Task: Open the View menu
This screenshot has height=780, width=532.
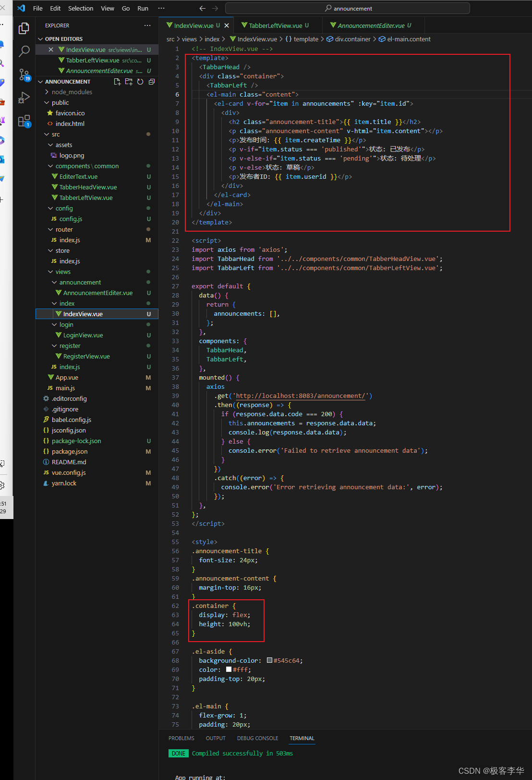Action: pyautogui.click(x=108, y=8)
